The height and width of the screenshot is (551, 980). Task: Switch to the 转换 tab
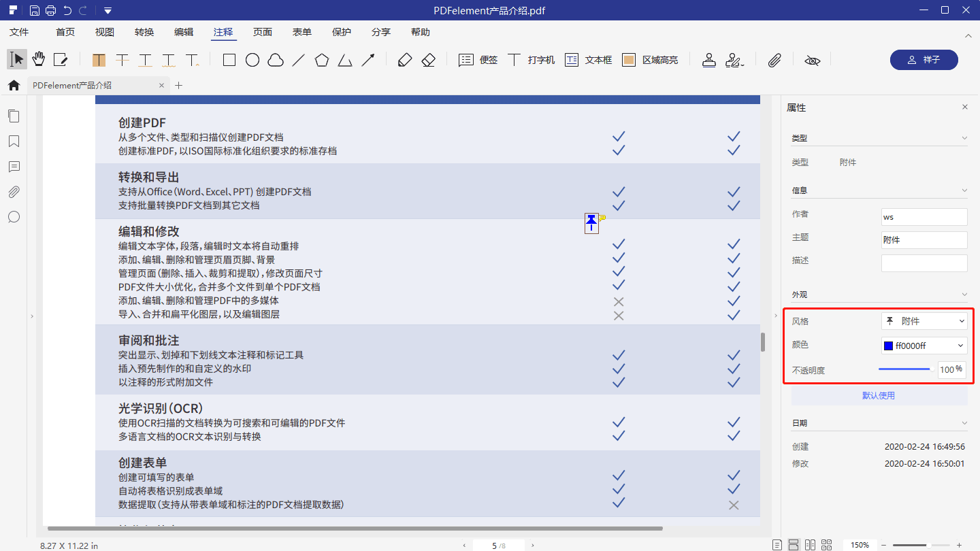tap(144, 32)
